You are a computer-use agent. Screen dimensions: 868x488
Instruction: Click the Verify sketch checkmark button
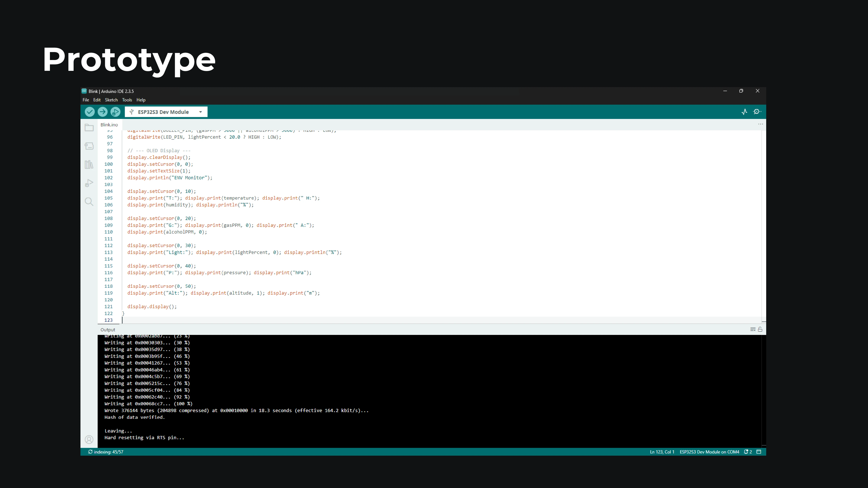(90, 112)
